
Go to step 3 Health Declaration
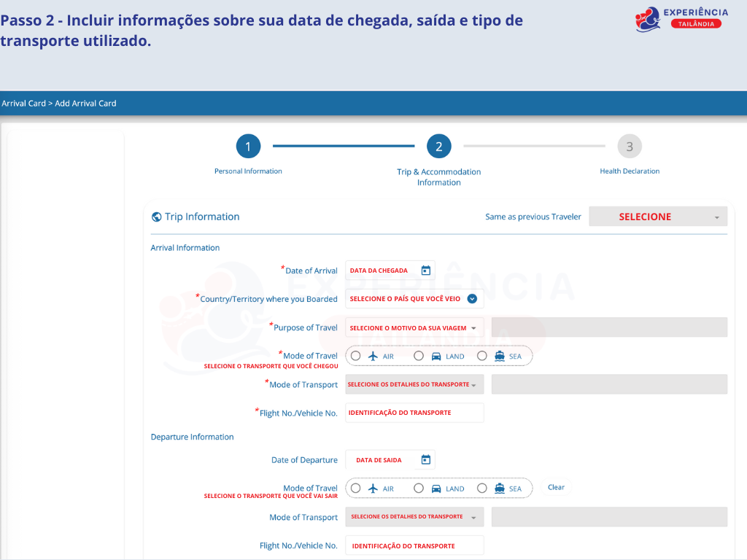[629, 147]
